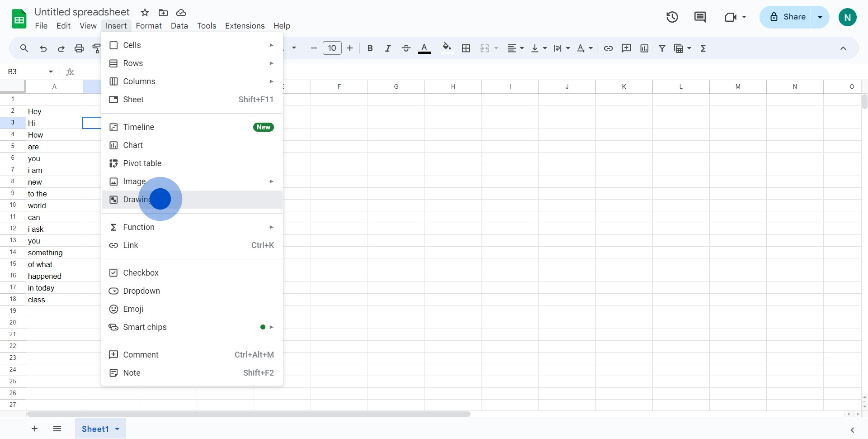The height and width of the screenshot is (439, 868).
Task: Toggle italic formatting
Action: point(387,48)
